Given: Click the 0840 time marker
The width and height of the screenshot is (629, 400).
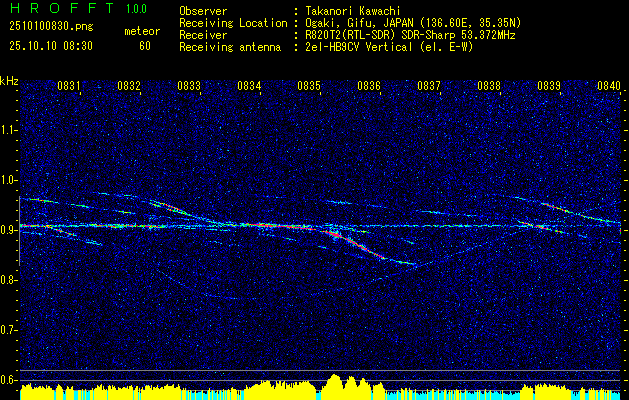Looking at the screenshot, I should (x=609, y=85).
